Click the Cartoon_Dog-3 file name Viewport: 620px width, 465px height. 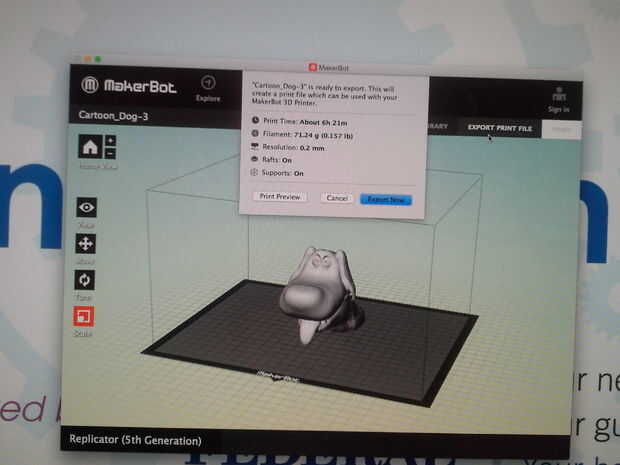tap(113, 115)
